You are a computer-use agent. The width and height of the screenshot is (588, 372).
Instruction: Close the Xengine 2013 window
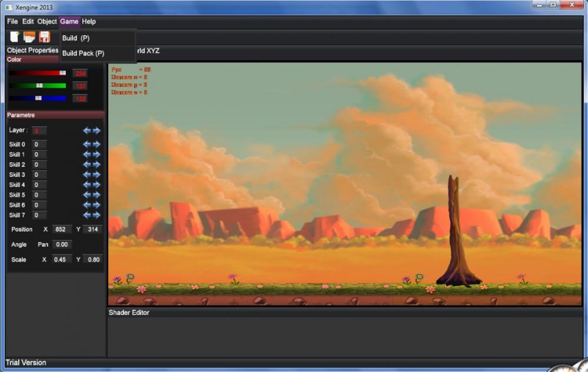[x=572, y=5]
